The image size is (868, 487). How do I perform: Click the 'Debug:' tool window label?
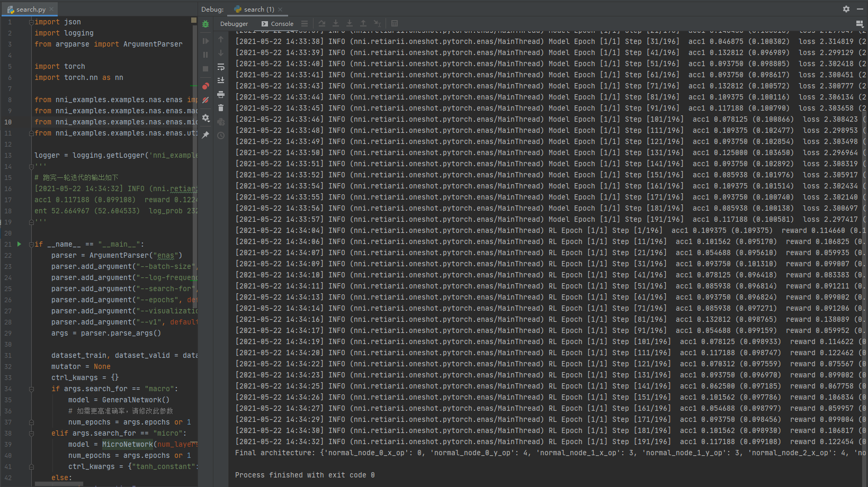tap(212, 9)
